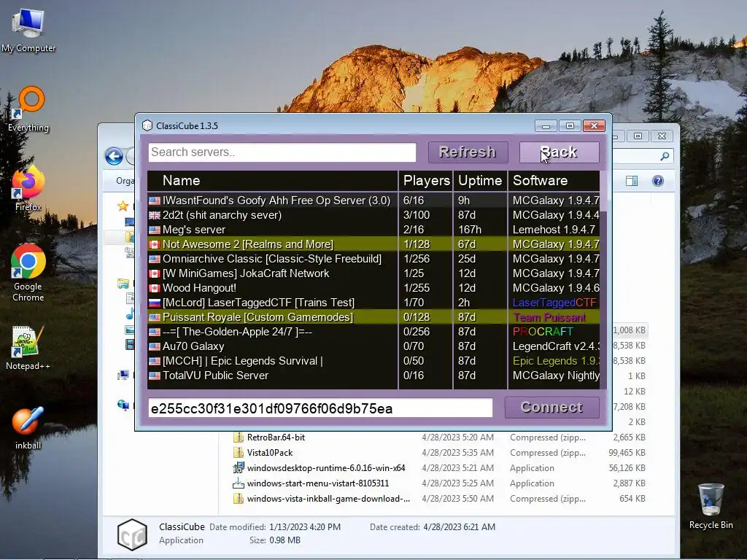Viewport: 747px width, 560px height.
Task: Sort servers by Name column header
Action: click(x=273, y=181)
